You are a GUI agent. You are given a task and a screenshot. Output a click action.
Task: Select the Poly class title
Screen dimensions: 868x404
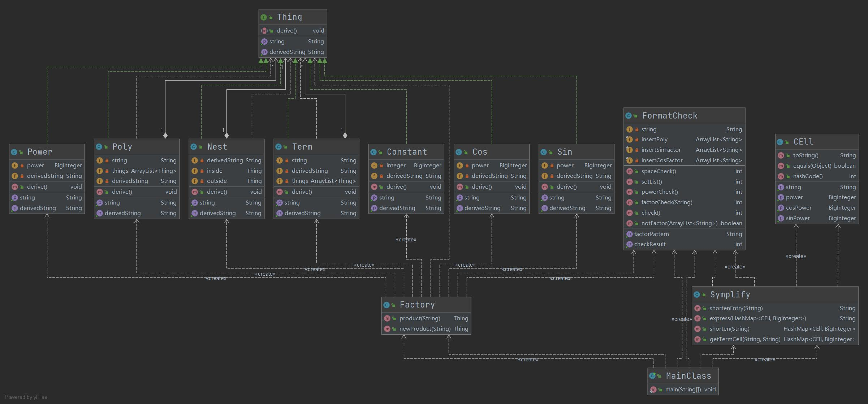[122, 147]
